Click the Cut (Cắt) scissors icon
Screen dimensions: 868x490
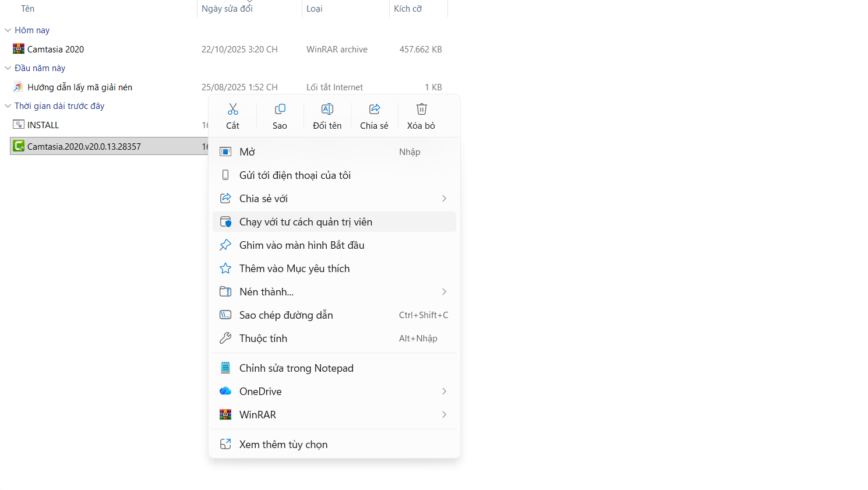[233, 110]
